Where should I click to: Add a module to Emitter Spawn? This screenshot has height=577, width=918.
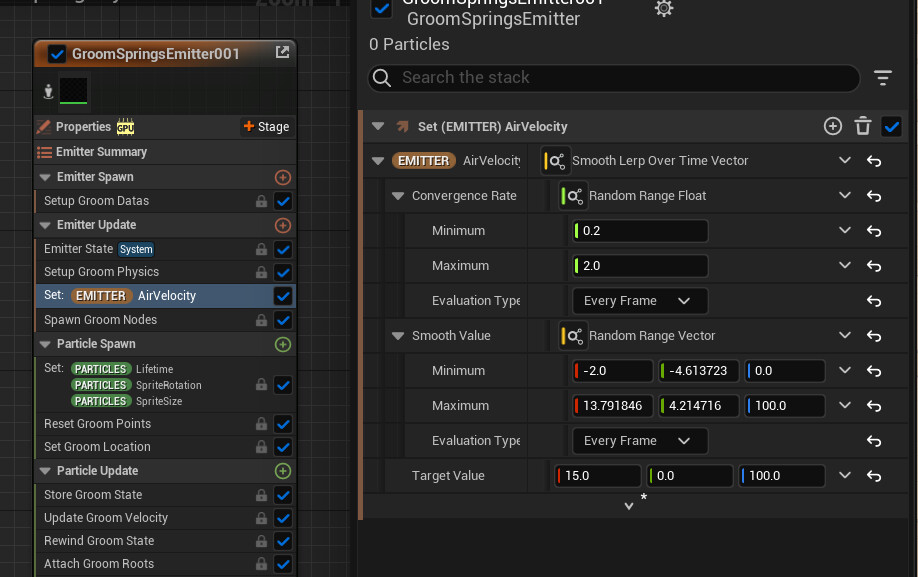[283, 177]
